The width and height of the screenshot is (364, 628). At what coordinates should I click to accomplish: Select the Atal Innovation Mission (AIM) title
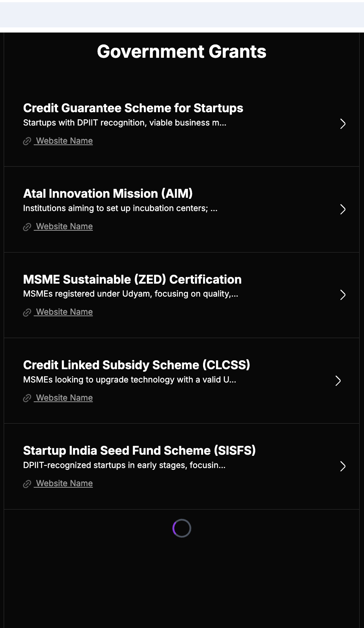click(108, 194)
